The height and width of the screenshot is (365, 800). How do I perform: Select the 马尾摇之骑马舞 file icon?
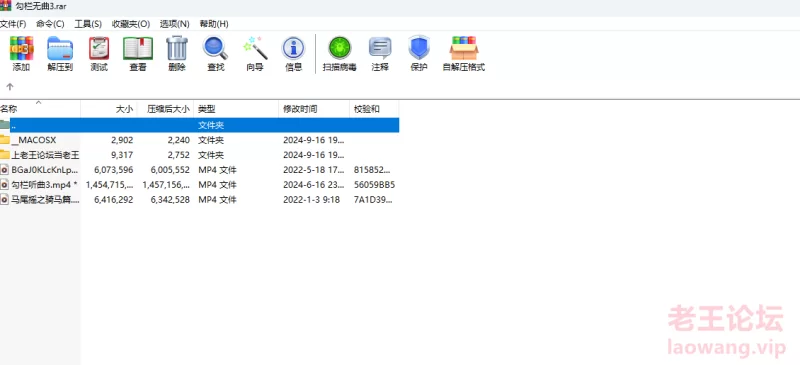pyautogui.click(x=5, y=200)
